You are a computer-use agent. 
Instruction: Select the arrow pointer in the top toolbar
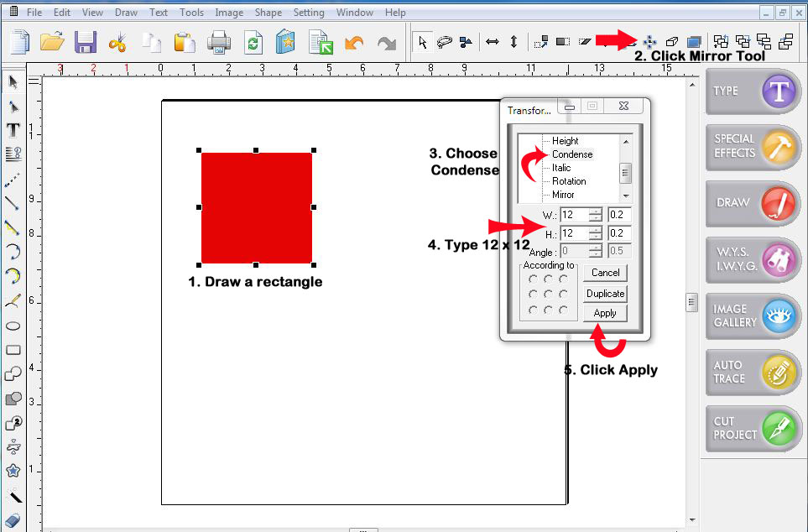coord(423,42)
